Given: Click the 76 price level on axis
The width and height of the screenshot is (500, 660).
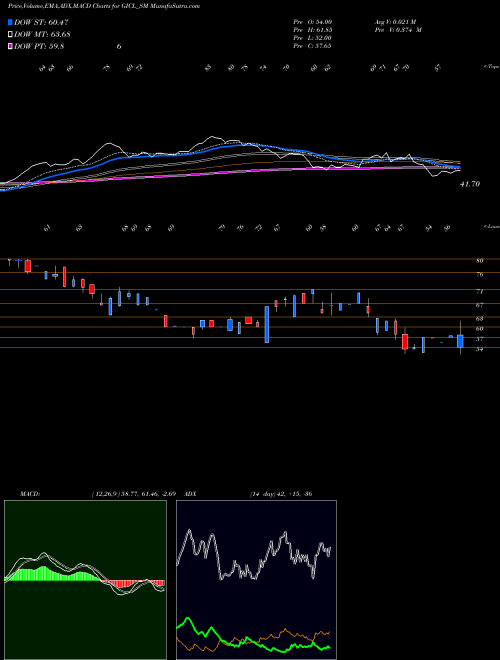Looking at the screenshot, I should click(x=479, y=274).
